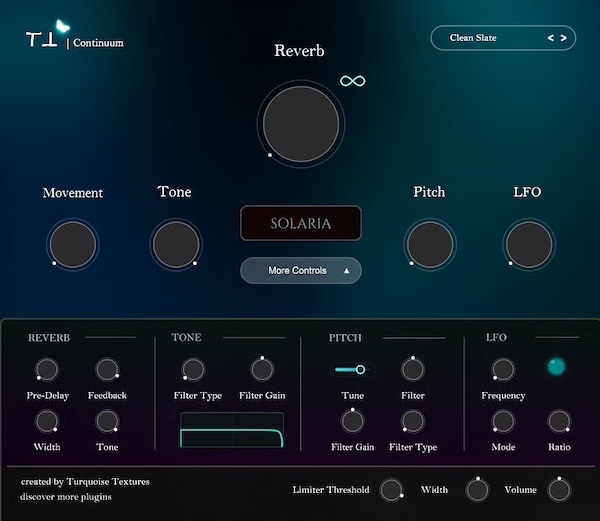Click the Pitch section Filter knob

click(412, 370)
